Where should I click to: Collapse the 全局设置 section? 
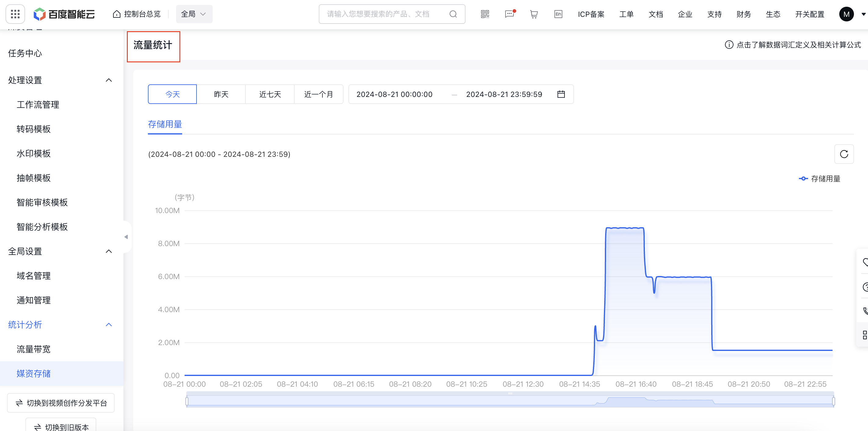108,251
